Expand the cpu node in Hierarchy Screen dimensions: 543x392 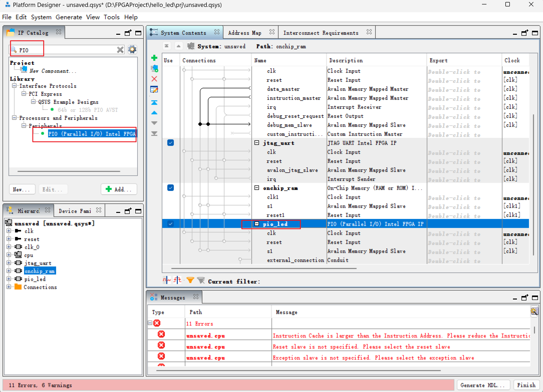click(9, 255)
